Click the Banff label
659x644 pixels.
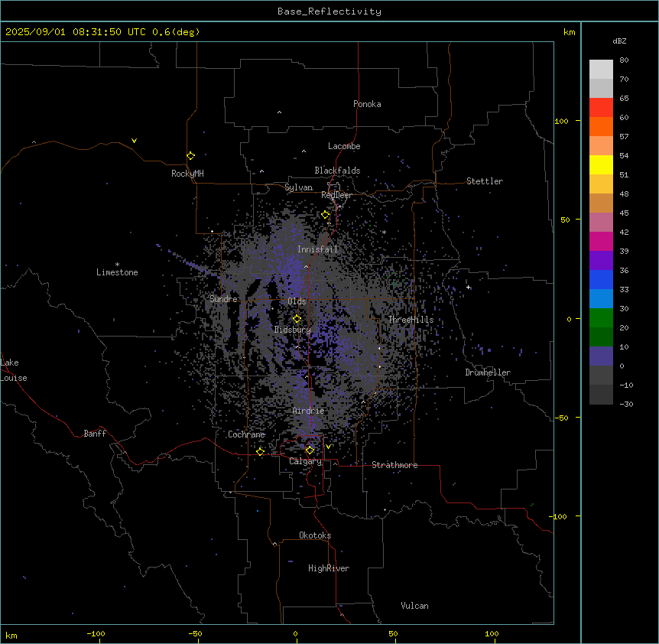click(x=95, y=434)
